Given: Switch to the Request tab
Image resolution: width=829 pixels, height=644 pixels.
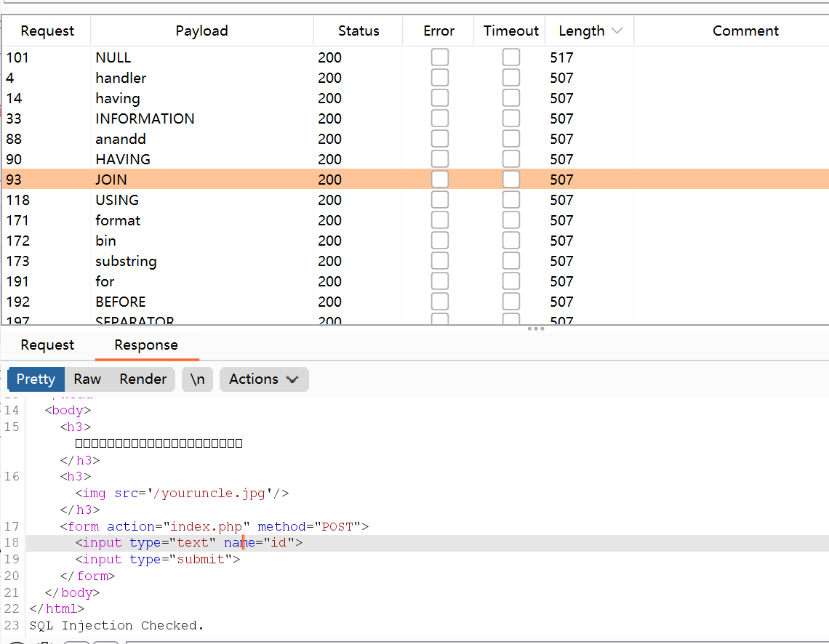Looking at the screenshot, I should (47, 345).
